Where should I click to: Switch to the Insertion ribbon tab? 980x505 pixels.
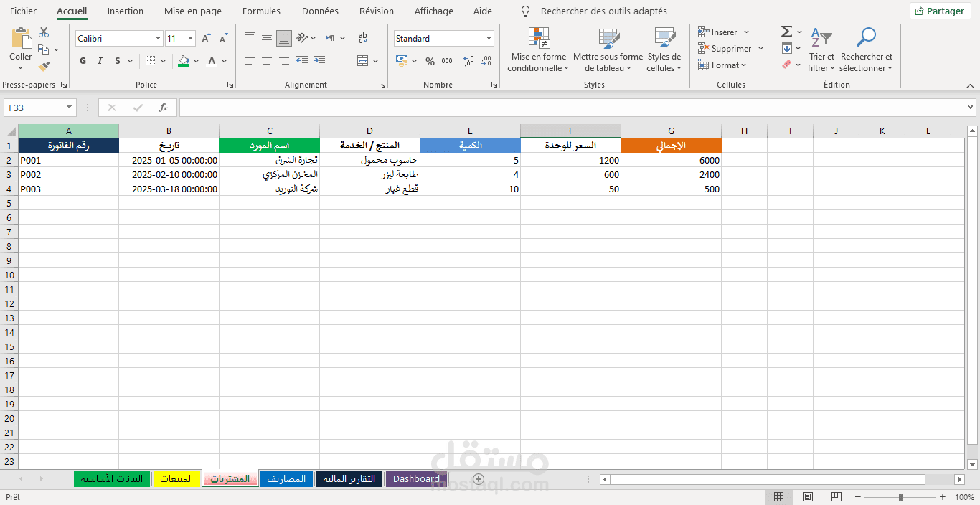[126, 11]
